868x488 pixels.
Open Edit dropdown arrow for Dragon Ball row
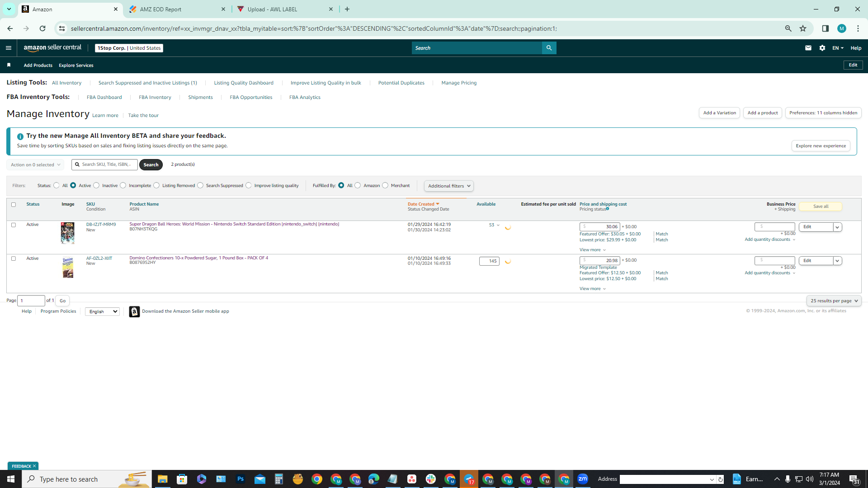click(837, 227)
